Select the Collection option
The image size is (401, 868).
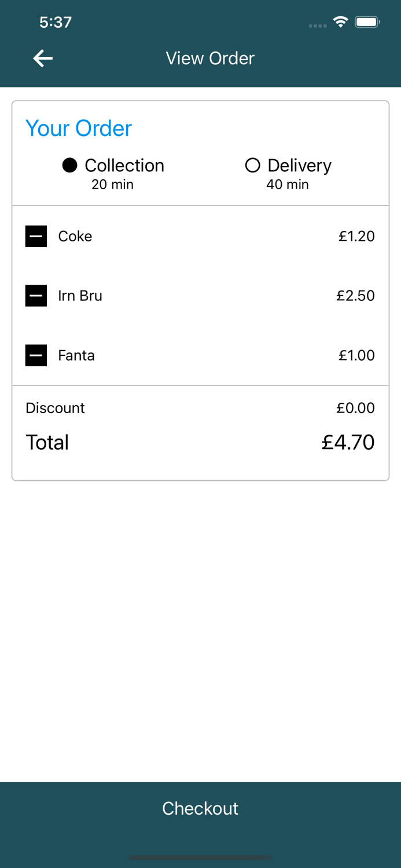pyautogui.click(x=69, y=165)
